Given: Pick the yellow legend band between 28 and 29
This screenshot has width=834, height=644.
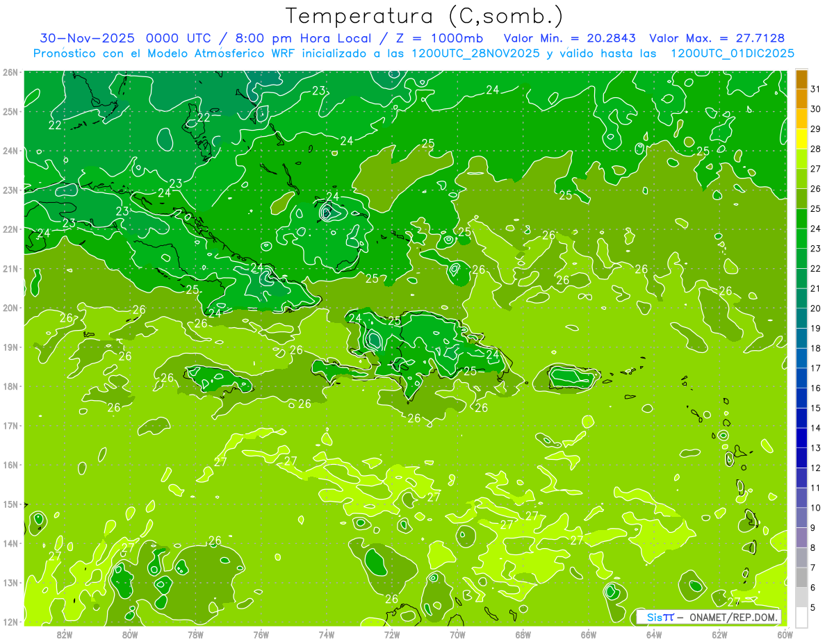Looking at the screenshot, I should [x=801, y=139].
